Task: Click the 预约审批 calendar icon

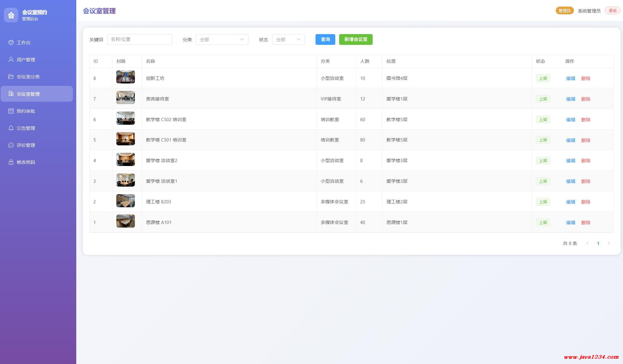Action: point(11,111)
